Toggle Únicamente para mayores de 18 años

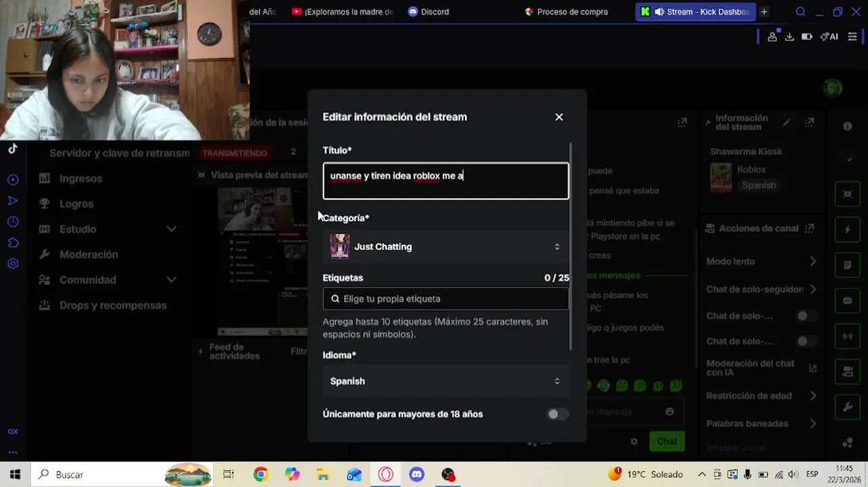click(557, 414)
